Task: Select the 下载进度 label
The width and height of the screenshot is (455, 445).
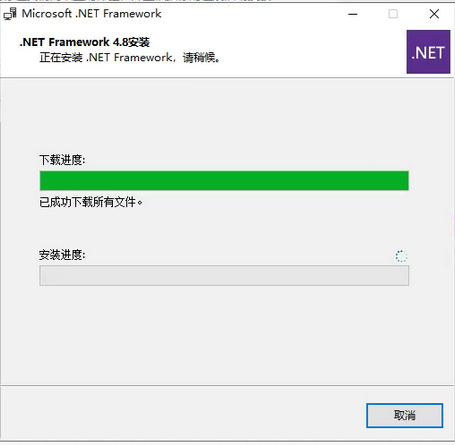Action: [x=62, y=160]
